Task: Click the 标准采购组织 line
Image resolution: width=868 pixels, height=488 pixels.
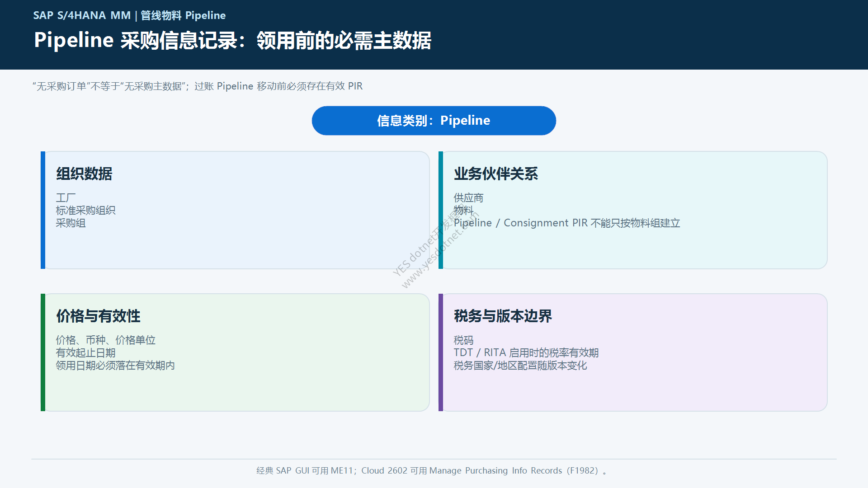Action: pos(85,210)
